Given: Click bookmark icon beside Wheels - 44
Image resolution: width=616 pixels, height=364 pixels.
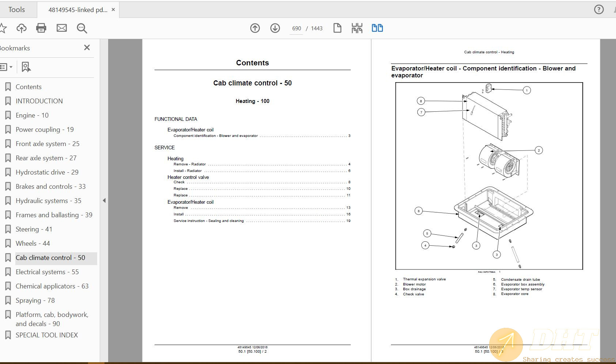Looking at the screenshot, I should tap(8, 244).
